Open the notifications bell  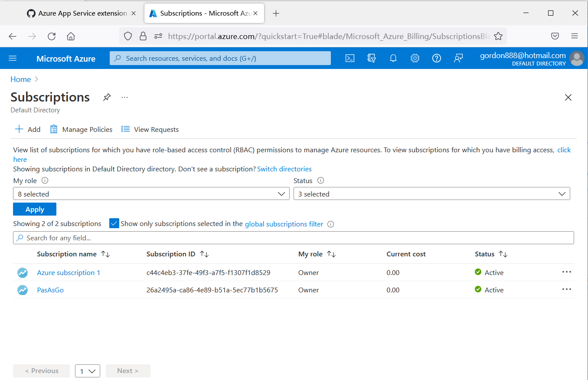click(393, 58)
